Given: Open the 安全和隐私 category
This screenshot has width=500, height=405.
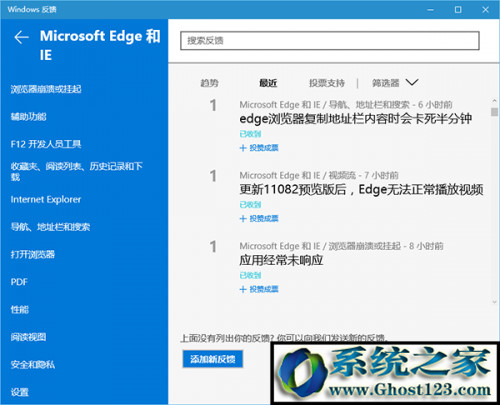Looking at the screenshot, I should coord(33,365).
